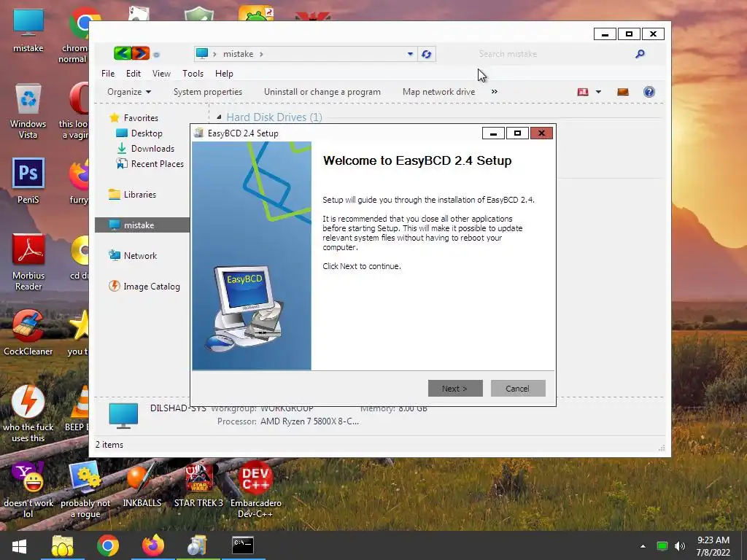This screenshot has height=560, width=747.
Task: Click the green network tray icon
Action: click(662, 546)
